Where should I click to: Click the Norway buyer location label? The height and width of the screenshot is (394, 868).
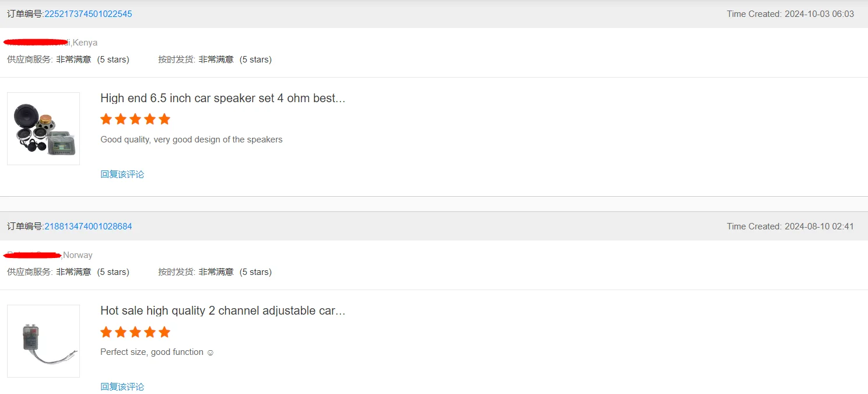pos(78,255)
